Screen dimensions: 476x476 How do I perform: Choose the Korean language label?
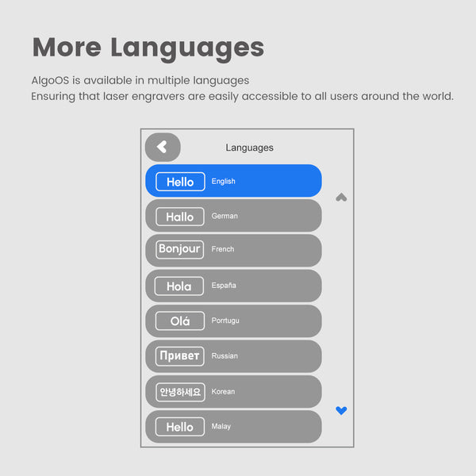point(223,392)
